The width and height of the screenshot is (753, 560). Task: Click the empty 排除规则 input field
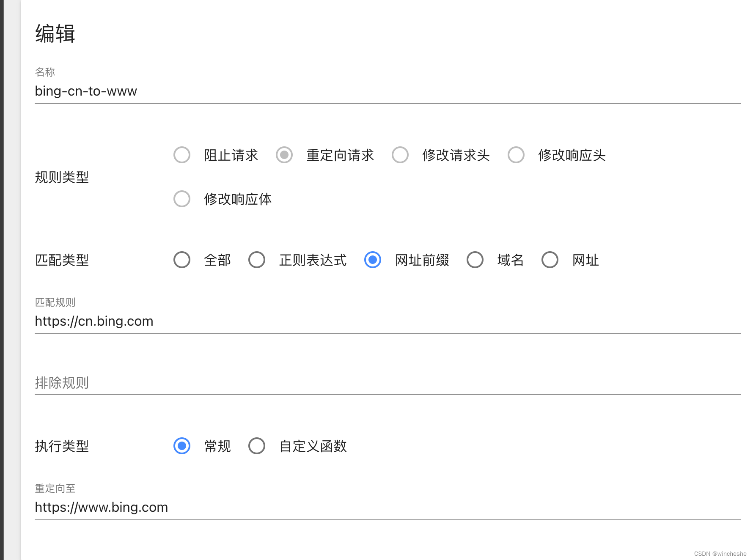coord(387,383)
